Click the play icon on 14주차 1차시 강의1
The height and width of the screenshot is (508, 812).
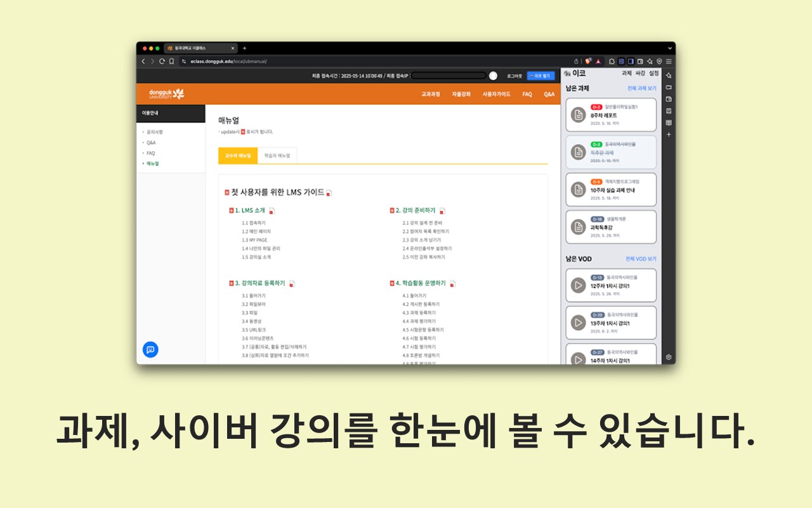[x=577, y=359]
